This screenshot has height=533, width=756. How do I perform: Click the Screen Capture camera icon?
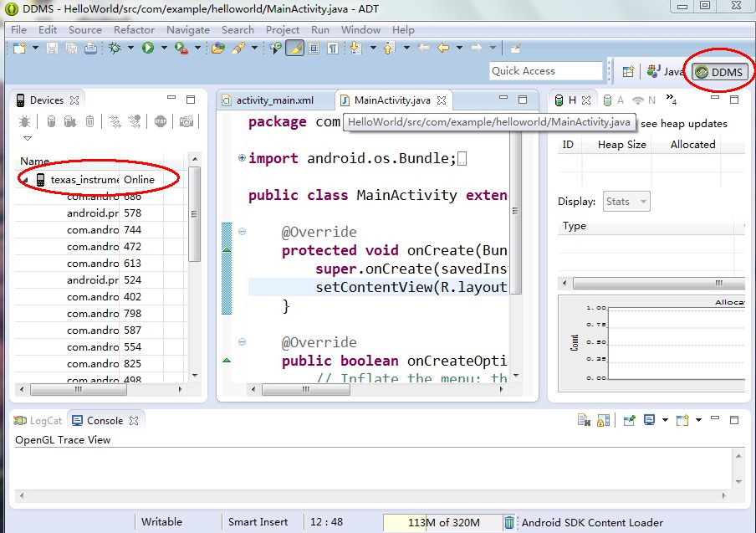click(x=186, y=121)
